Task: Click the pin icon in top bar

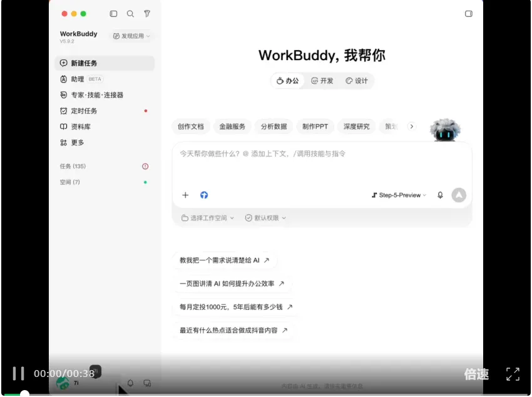Action: click(x=147, y=14)
